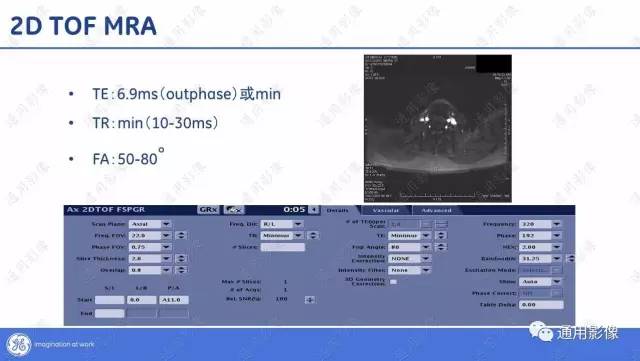This screenshot has height=361, width=640.
Task: Open the Scan Plane Axial dropdown
Action: [150, 224]
